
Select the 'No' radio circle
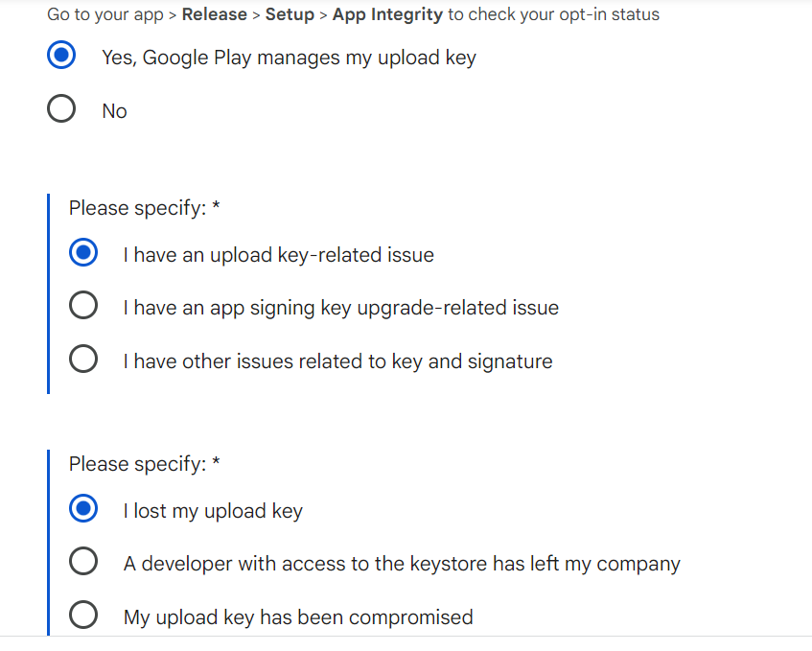(x=61, y=110)
